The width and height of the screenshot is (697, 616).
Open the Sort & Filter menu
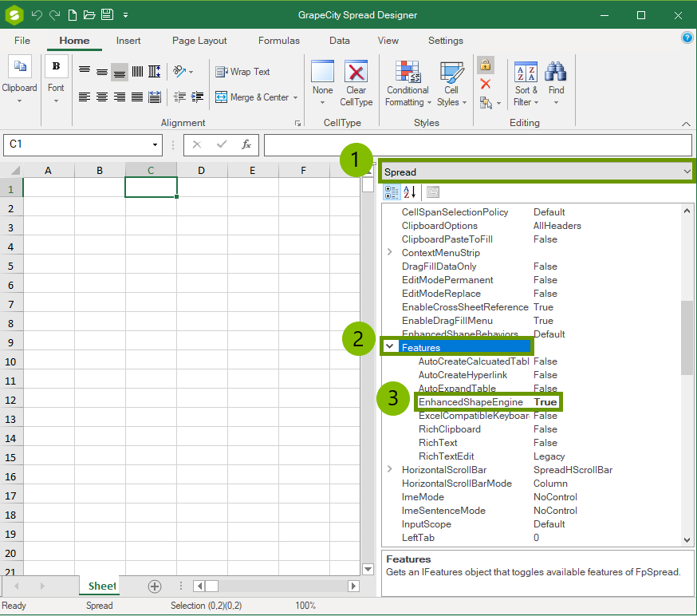(x=526, y=84)
